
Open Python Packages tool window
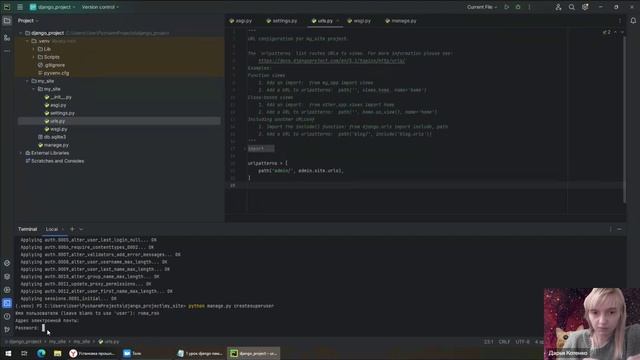(7, 263)
